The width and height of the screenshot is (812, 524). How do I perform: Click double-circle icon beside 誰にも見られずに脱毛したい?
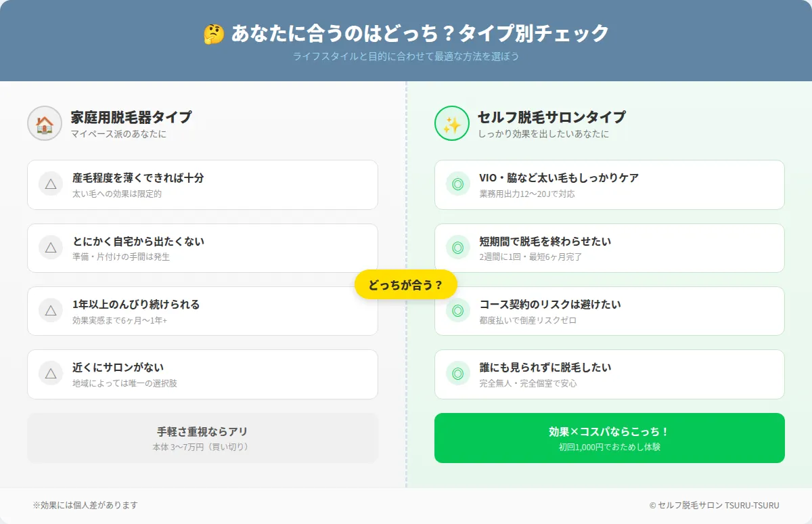pos(458,373)
